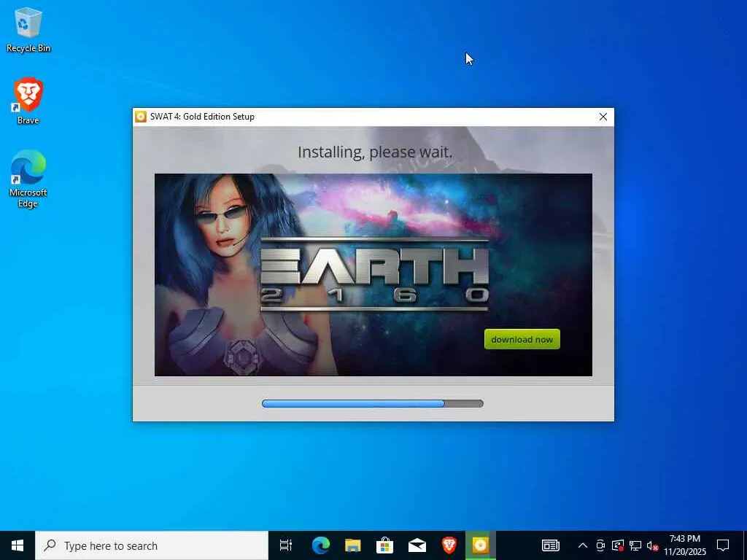Viewport: 747px width, 560px height.
Task: Click the SWAT 4 setup taskbar icon
Action: pyautogui.click(x=480, y=545)
